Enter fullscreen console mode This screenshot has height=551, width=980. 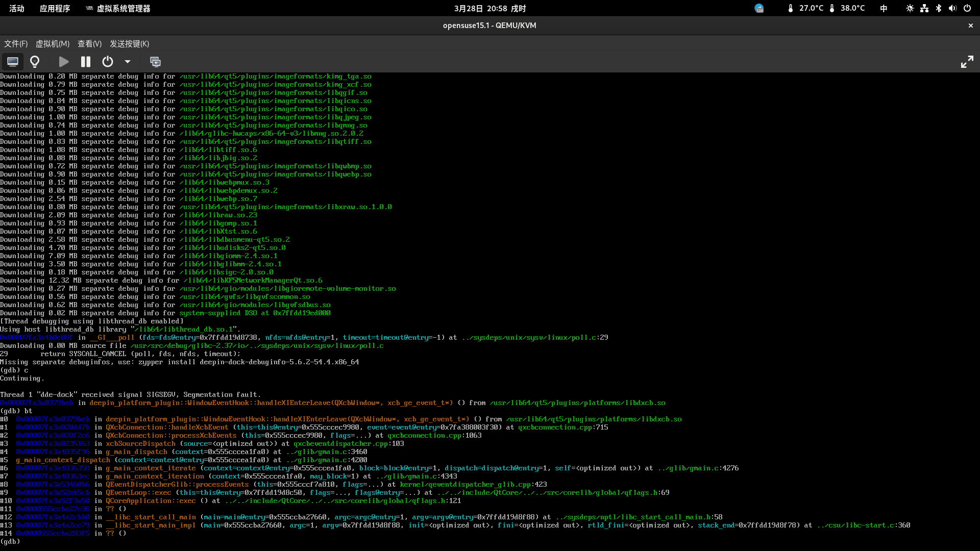point(967,61)
